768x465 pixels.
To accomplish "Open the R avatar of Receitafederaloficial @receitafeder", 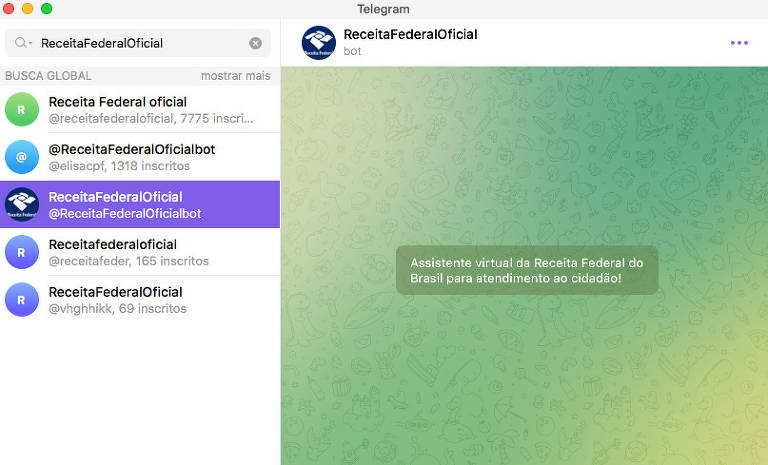I will (x=22, y=252).
